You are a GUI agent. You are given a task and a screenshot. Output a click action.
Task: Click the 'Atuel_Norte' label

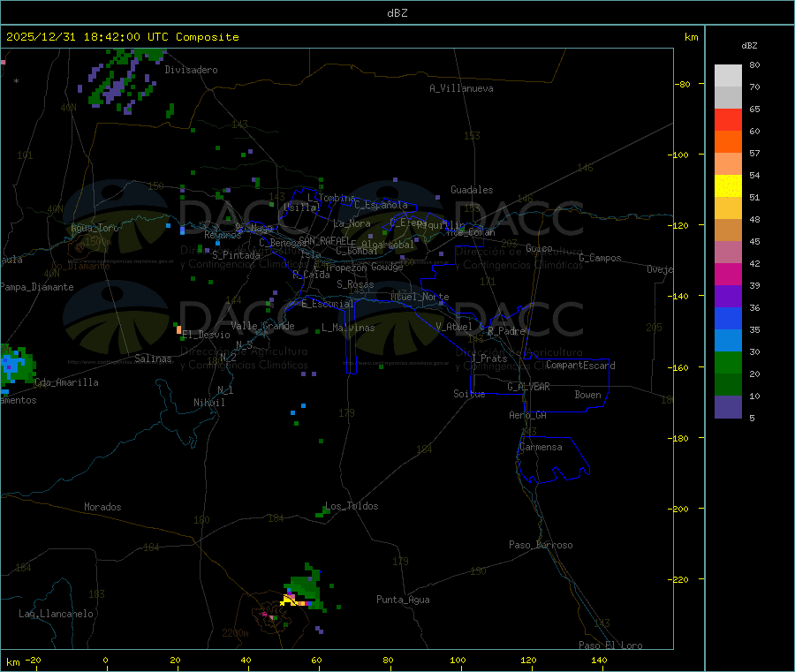420,297
